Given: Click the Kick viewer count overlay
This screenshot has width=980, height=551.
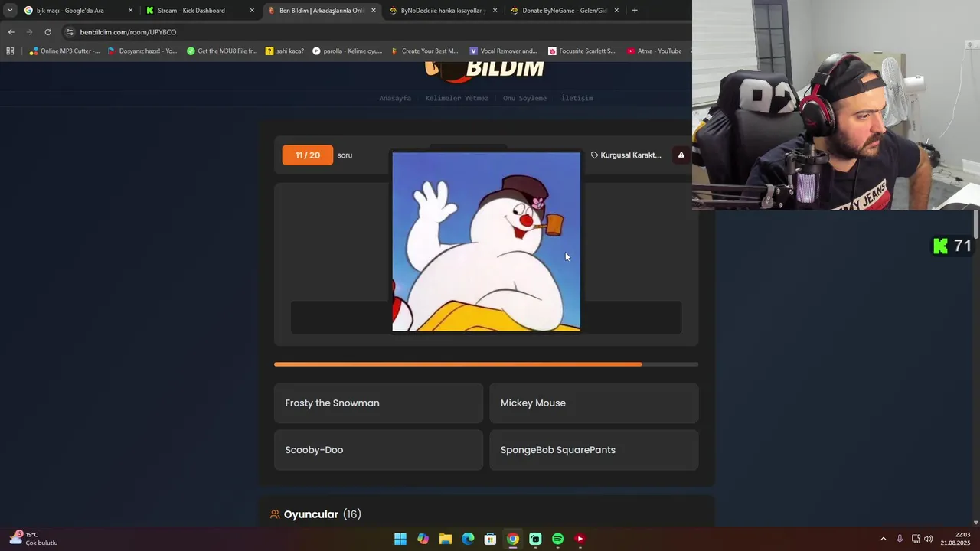Looking at the screenshot, I should coord(952,246).
